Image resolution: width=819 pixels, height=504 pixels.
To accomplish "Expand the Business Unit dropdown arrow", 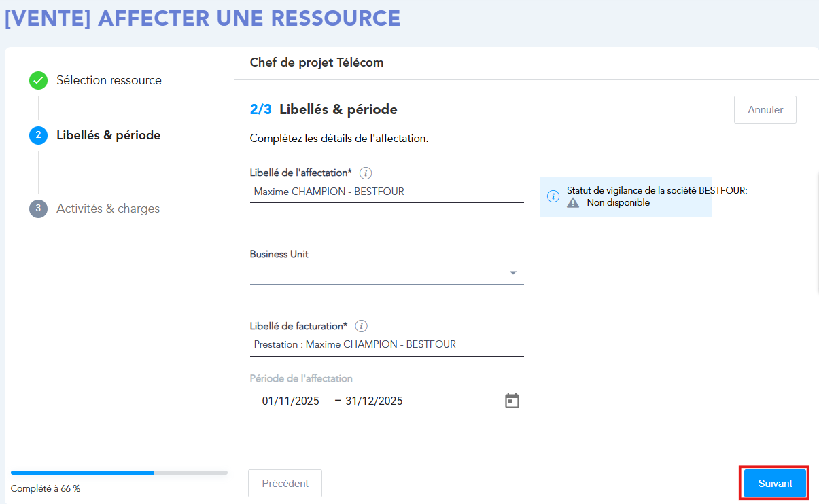I will pyautogui.click(x=513, y=273).
